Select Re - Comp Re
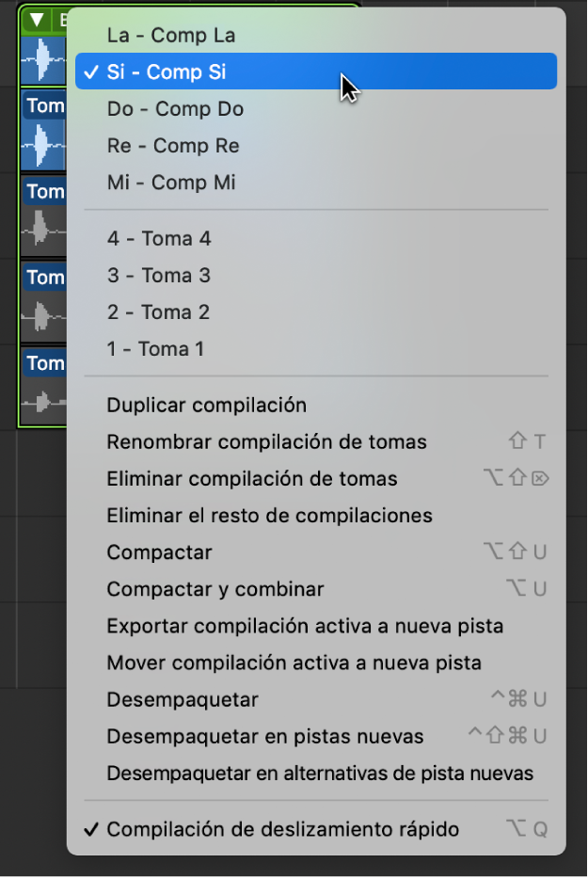Image resolution: width=588 pixels, height=879 pixels. (173, 146)
